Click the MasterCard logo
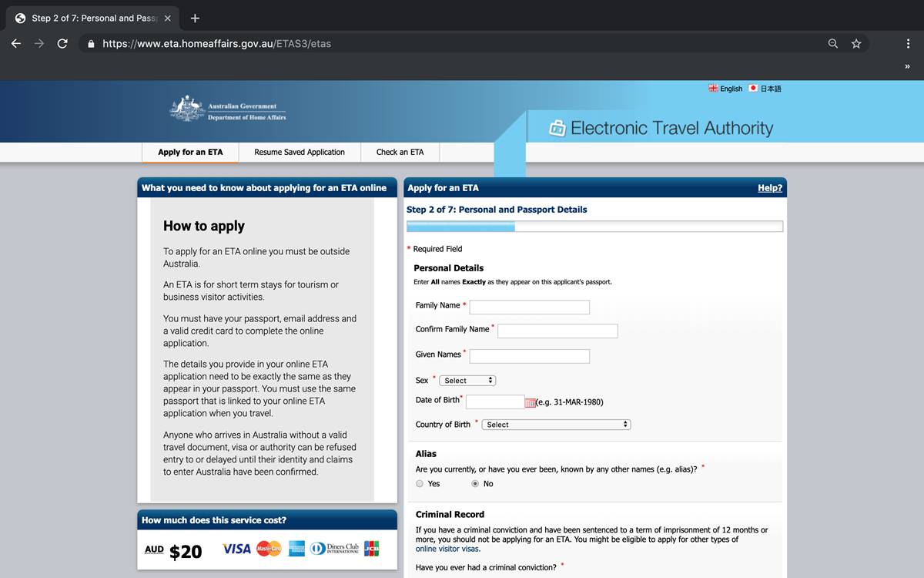The height and width of the screenshot is (578, 924). tap(269, 549)
